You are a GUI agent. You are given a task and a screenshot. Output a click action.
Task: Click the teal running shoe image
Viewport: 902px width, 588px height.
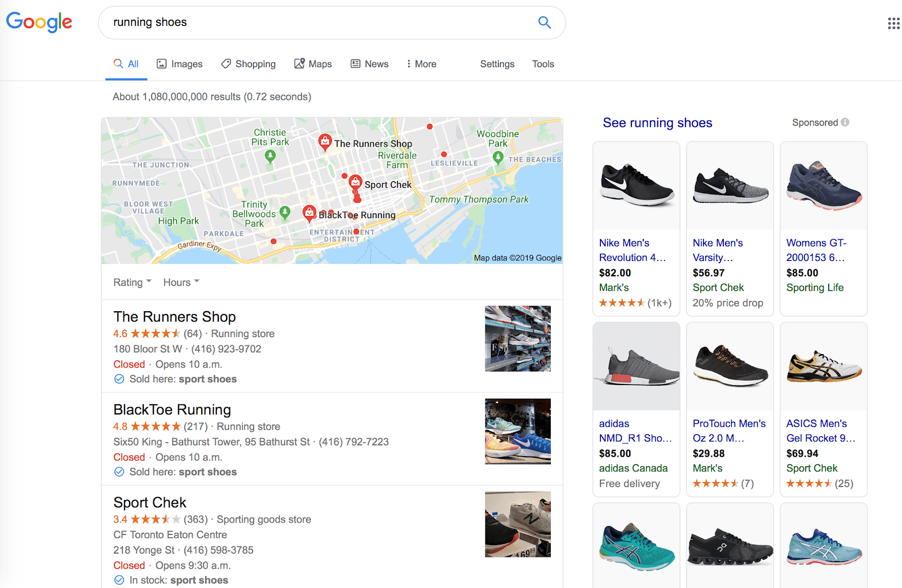click(637, 547)
